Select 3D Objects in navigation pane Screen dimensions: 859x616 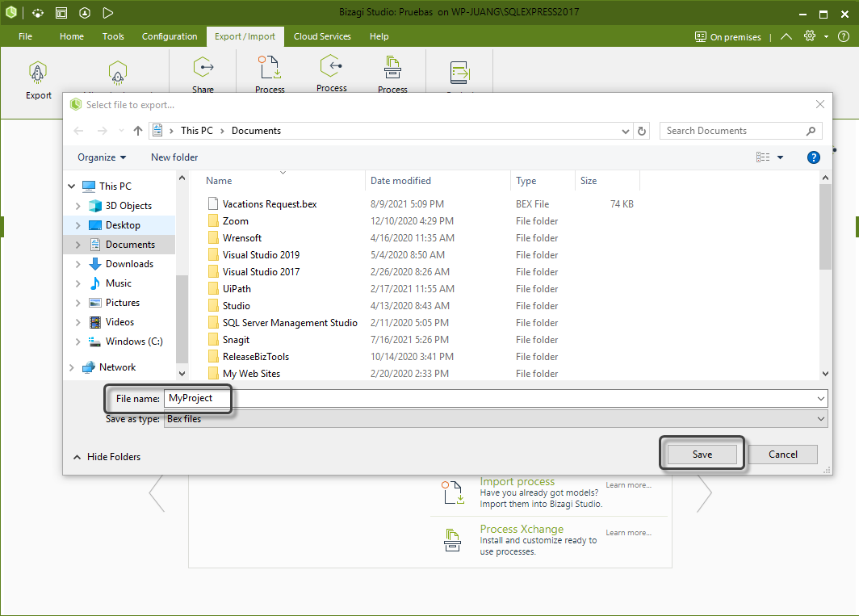(128, 206)
